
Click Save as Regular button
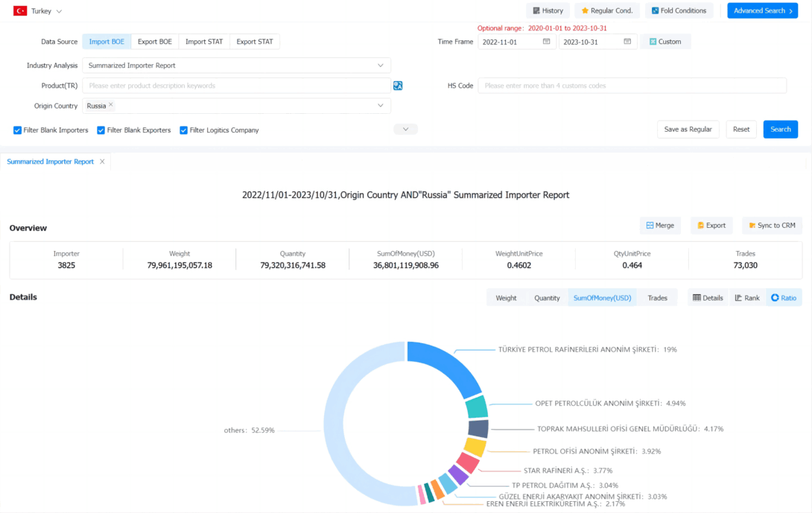pos(688,130)
